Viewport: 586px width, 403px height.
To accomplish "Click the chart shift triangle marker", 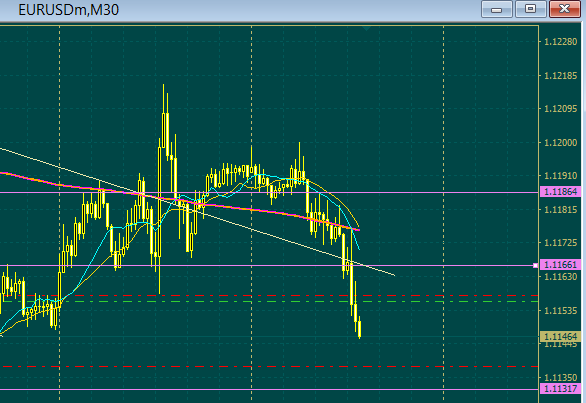I will (366, 28).
